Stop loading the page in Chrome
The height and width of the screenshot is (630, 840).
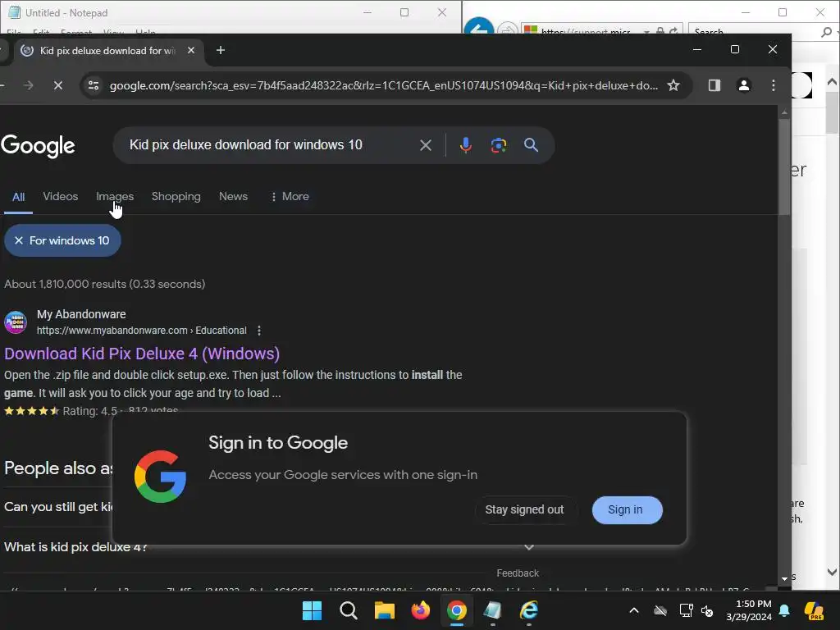[x=58, y=85]
